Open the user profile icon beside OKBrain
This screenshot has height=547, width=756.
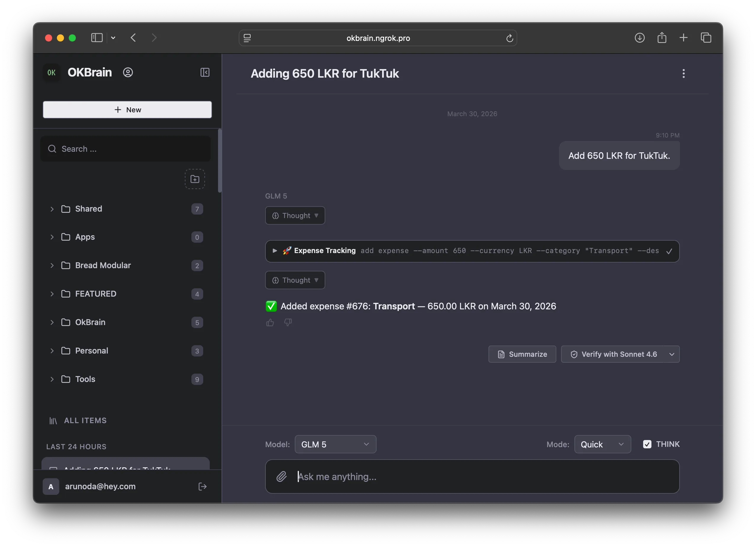click(128, 72)
